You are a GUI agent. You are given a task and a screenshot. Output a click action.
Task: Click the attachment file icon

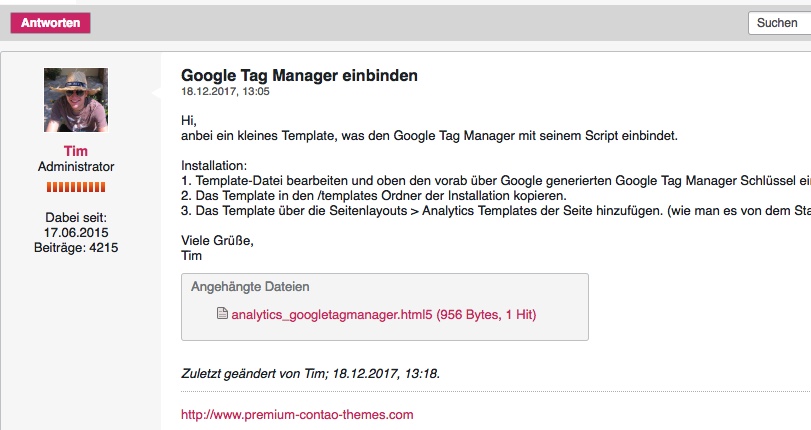pos(223,314)
